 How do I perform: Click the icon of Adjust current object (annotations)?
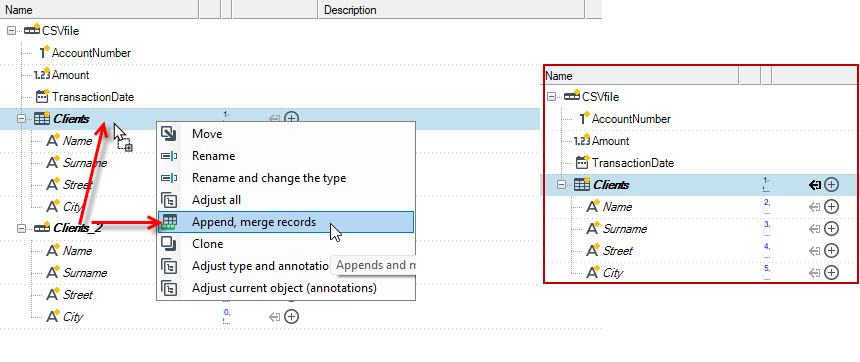(x=169, y=287)
